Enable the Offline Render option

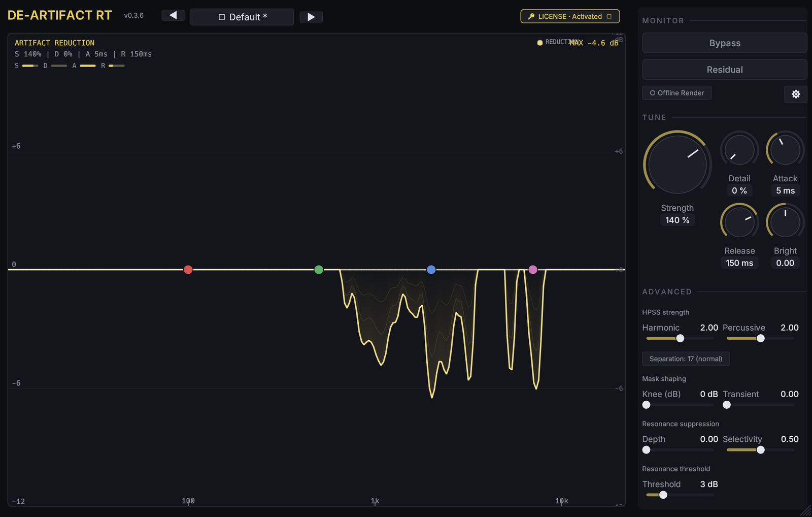click(x=677, y=93)
